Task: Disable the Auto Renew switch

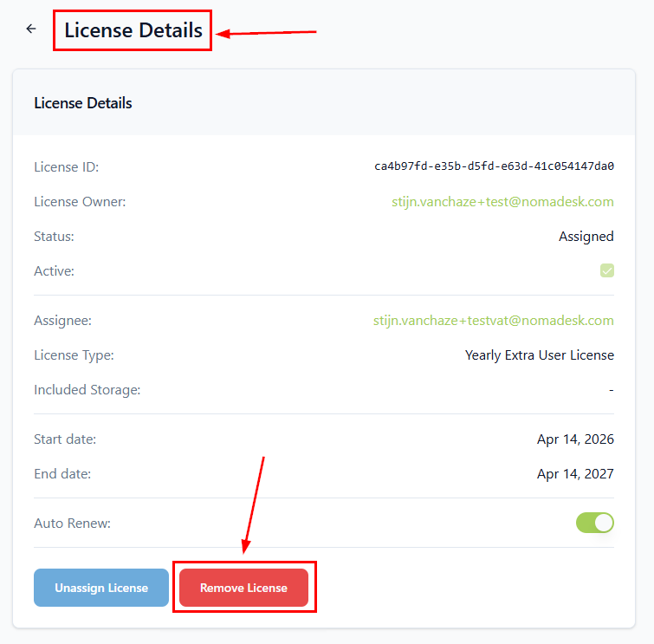Action: coord(595,523)
